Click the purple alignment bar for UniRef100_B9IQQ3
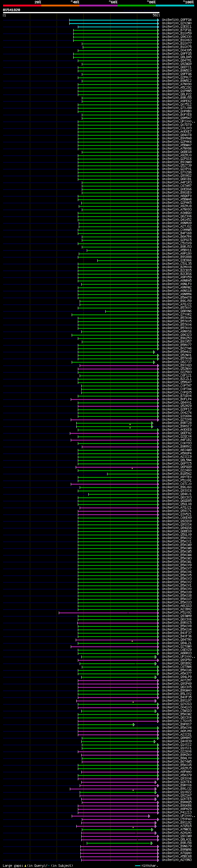This screenshot has height=868, width=197. pos(119,365)
